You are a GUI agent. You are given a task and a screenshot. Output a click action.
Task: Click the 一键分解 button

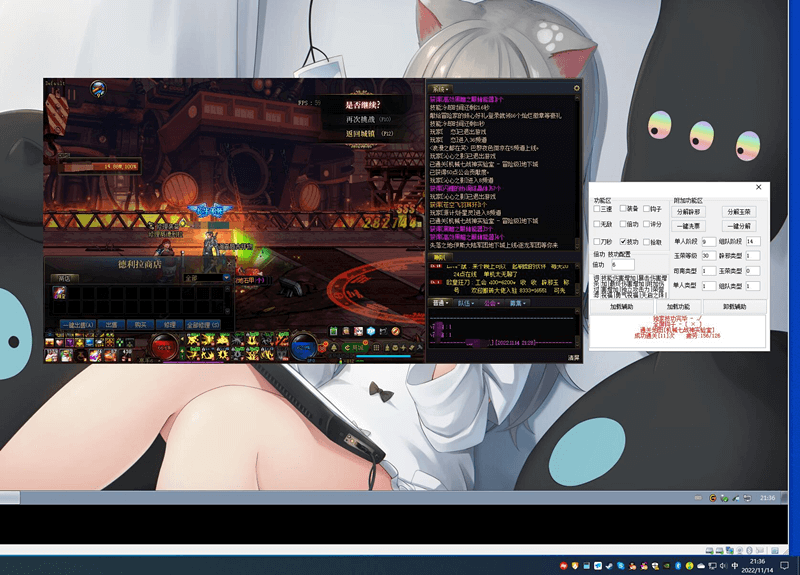pyautogui.click(x=739, y=226)
